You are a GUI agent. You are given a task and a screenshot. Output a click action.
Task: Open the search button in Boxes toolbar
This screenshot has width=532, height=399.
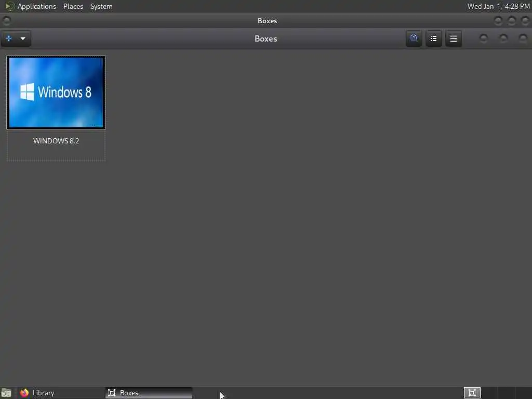414,38
